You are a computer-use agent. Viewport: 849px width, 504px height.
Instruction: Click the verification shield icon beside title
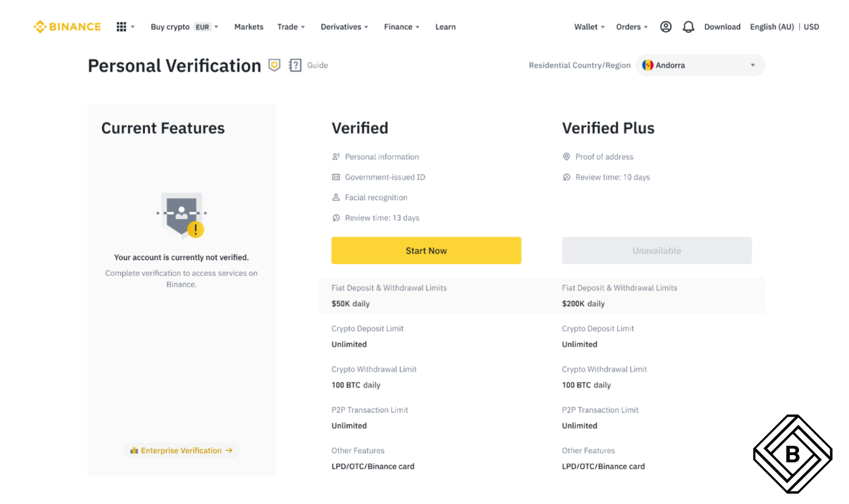point(274,65)
